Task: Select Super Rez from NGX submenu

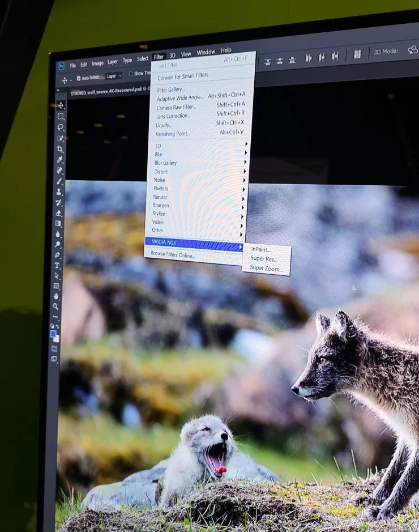Action: tap(264, 258)
